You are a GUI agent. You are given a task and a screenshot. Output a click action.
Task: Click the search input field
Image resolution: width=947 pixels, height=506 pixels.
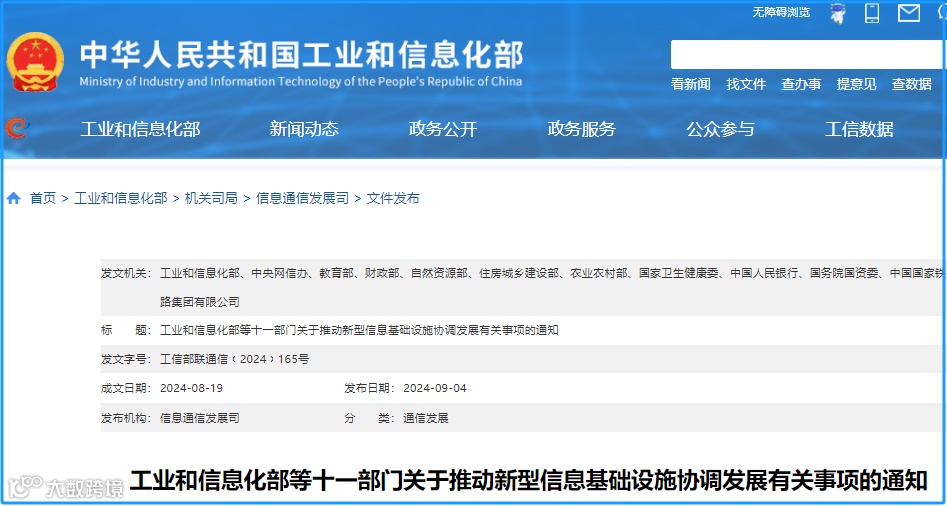[x=809, y=54]
